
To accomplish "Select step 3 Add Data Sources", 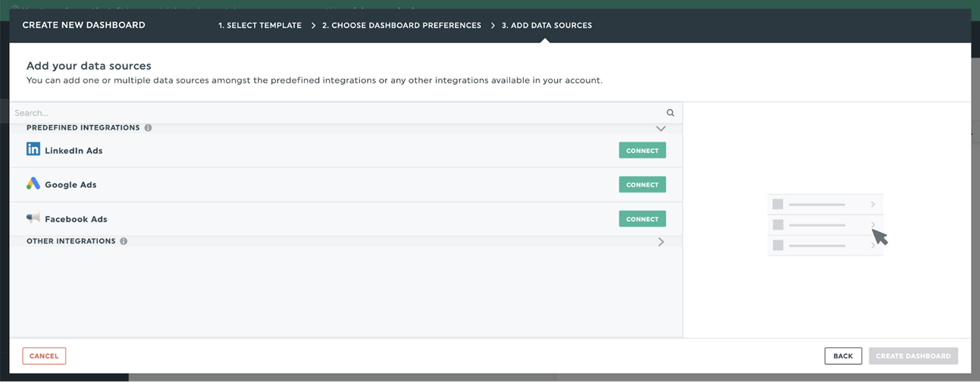I will (x=546, y=26).
